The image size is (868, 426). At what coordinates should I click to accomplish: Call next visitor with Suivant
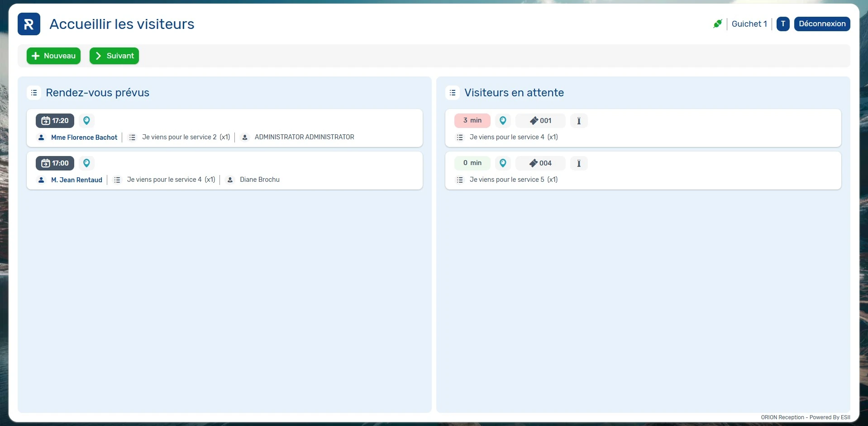114,56
